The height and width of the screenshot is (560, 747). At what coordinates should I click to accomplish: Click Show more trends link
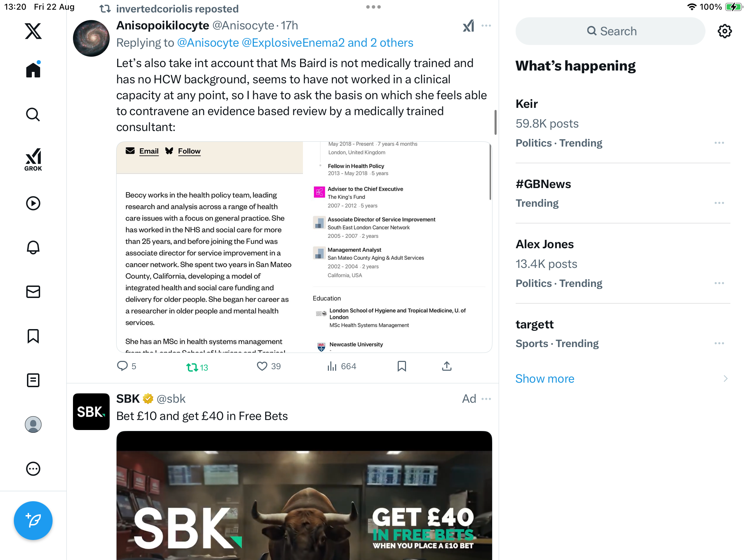click(545, 379)
